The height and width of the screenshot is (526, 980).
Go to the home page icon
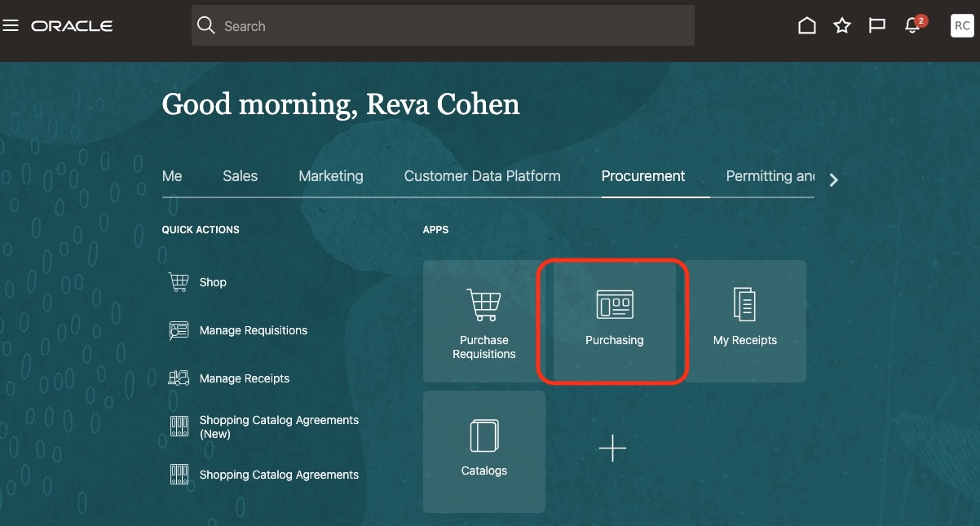(806, 25)
